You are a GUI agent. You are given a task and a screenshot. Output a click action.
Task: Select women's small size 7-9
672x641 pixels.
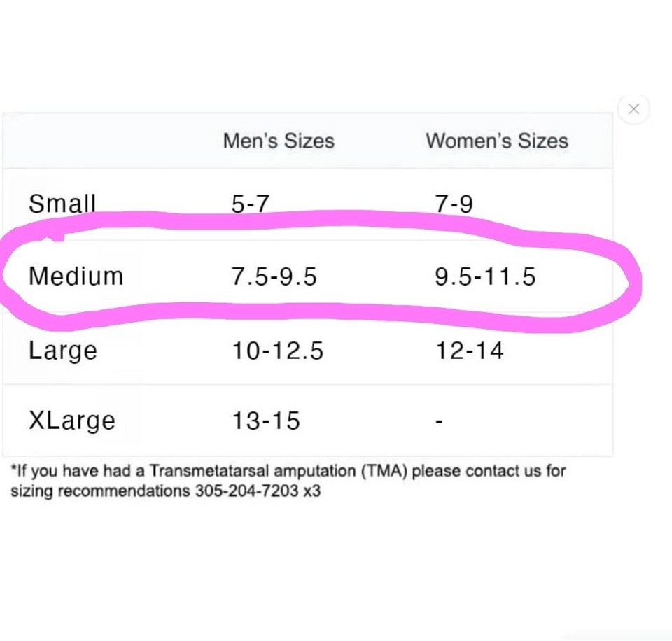click(x=454, y=204)
